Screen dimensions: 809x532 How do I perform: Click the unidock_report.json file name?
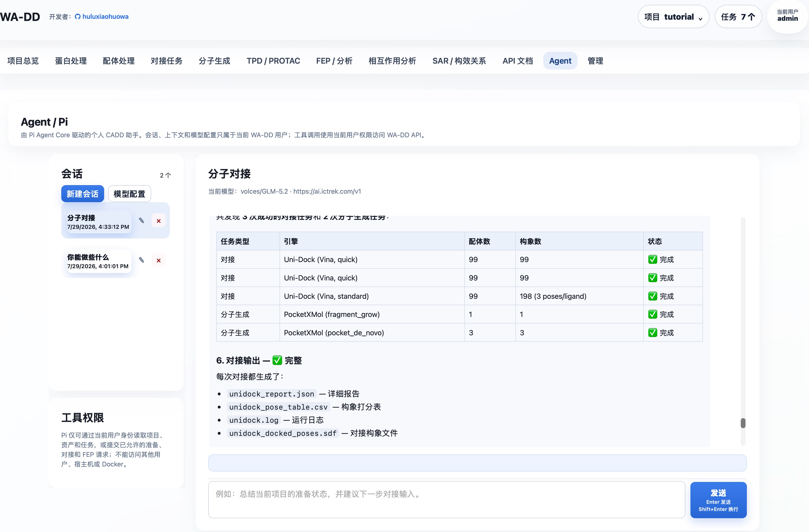tap(271, 394)
